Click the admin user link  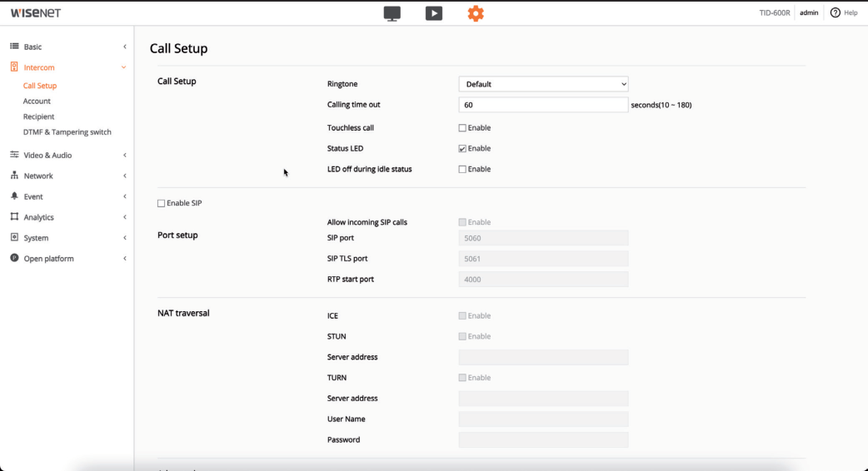[809, 12]
